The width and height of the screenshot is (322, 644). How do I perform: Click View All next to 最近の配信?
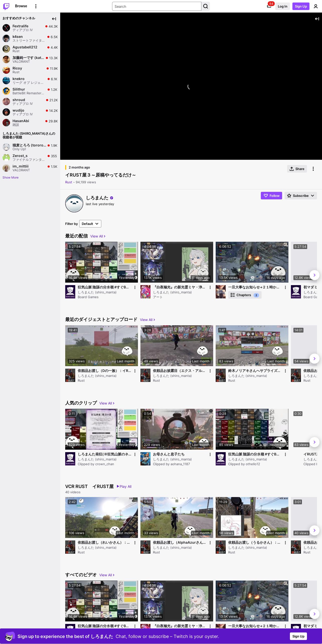(98, 236)
